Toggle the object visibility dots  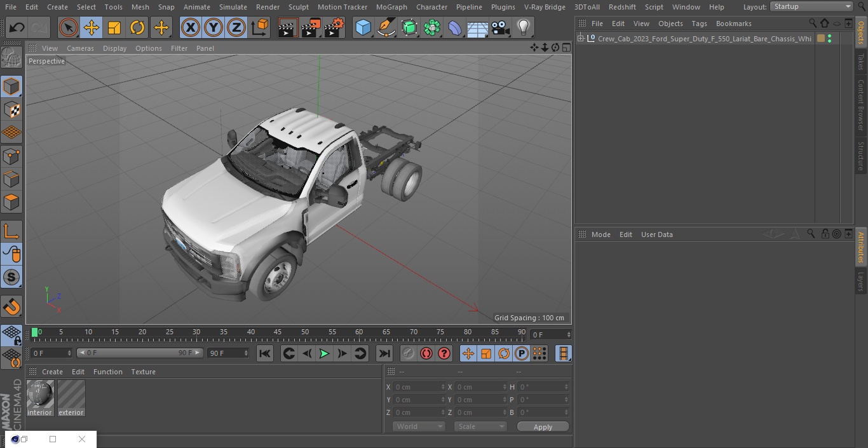click(829, 39)
